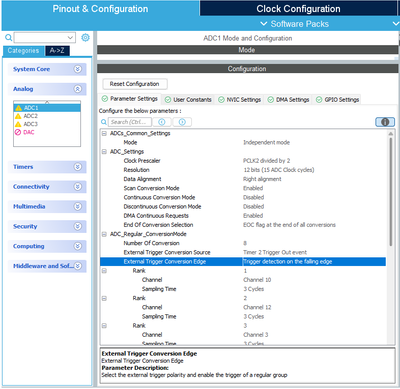Collapse the ADCs_Common_Settings group
This screenshot has height=389, width=400.
click(104, 133)
